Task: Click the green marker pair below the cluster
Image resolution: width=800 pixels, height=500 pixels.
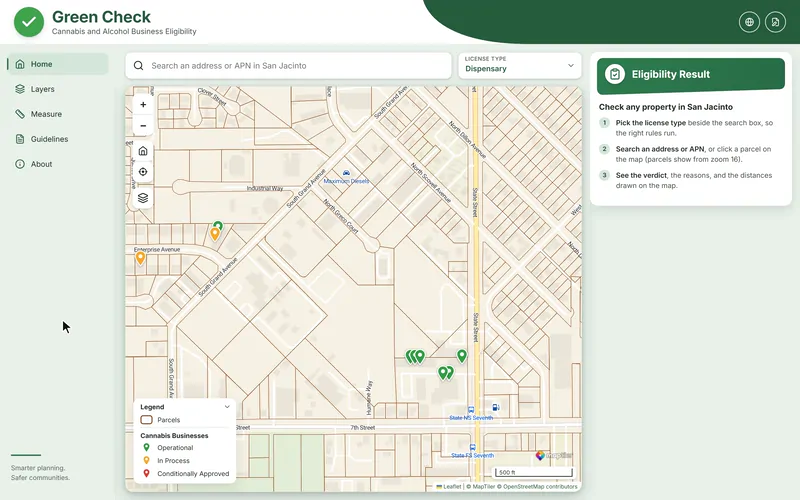Action: click(x=445, y=372)
